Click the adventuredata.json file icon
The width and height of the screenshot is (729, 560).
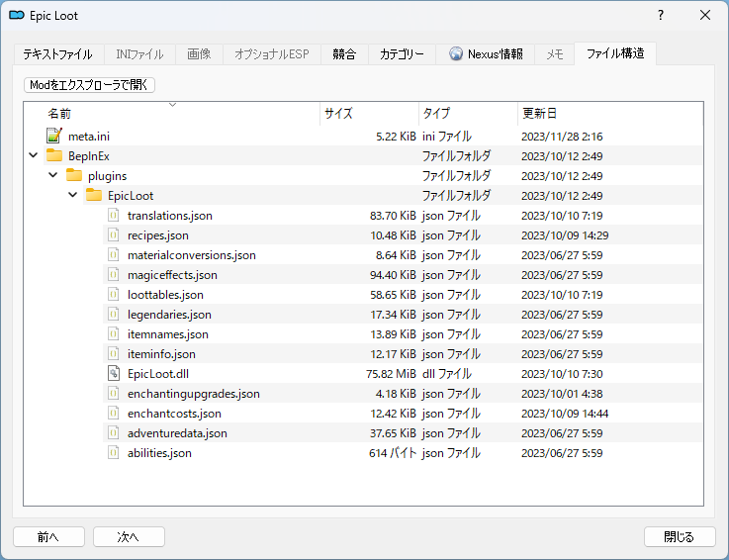(x=114, y=432)
